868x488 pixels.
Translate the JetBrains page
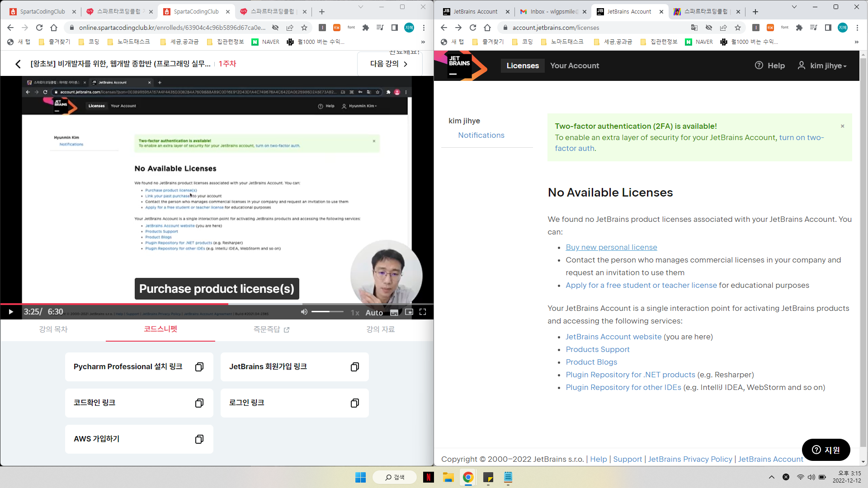click(x=694, y=28)
